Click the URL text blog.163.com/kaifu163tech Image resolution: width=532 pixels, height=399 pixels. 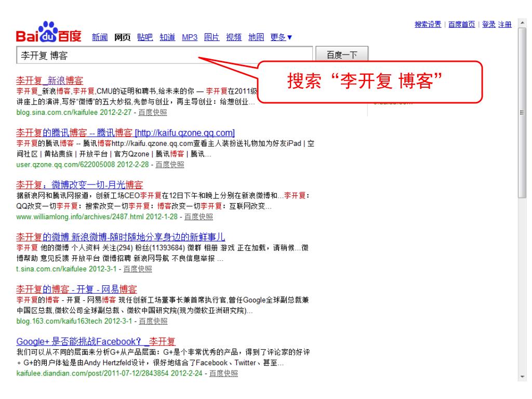tap(59, 321)
